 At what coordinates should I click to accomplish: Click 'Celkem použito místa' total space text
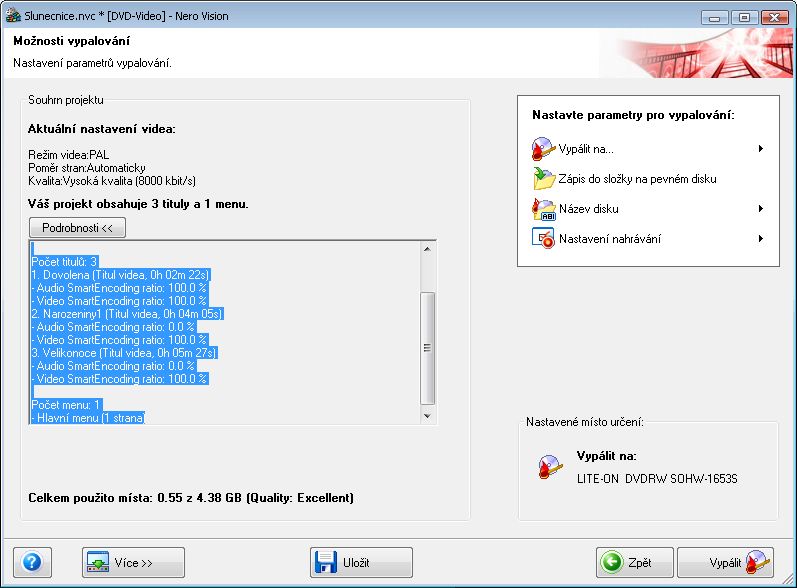[191, 498]
